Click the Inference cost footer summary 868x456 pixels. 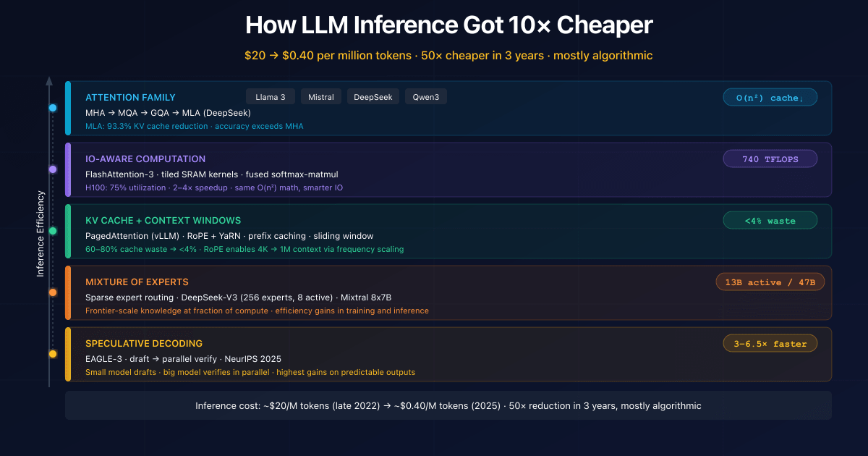point(448,405)
